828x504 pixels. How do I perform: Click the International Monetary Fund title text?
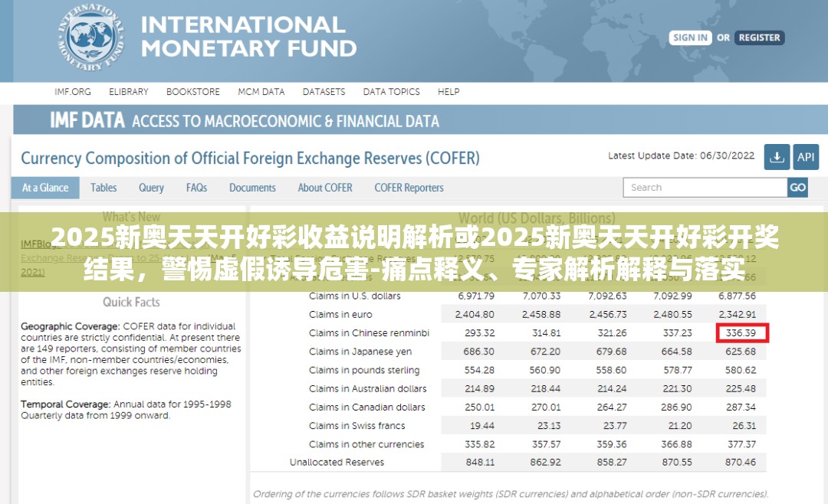tap(248, 37)
